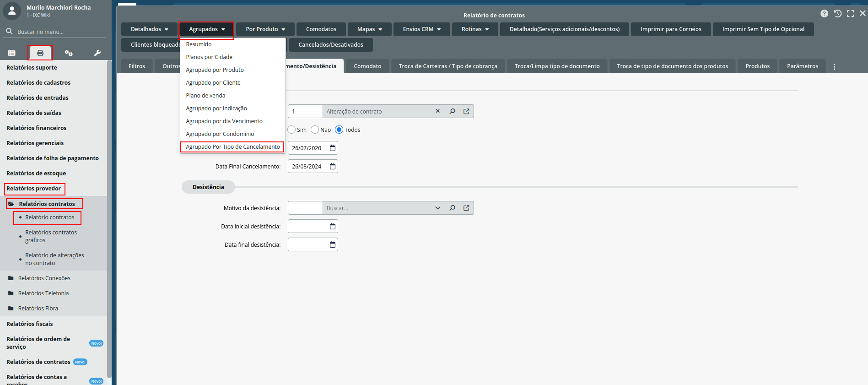
Task: Open calendar for Data inicial desistência
Action: (333, 226)
